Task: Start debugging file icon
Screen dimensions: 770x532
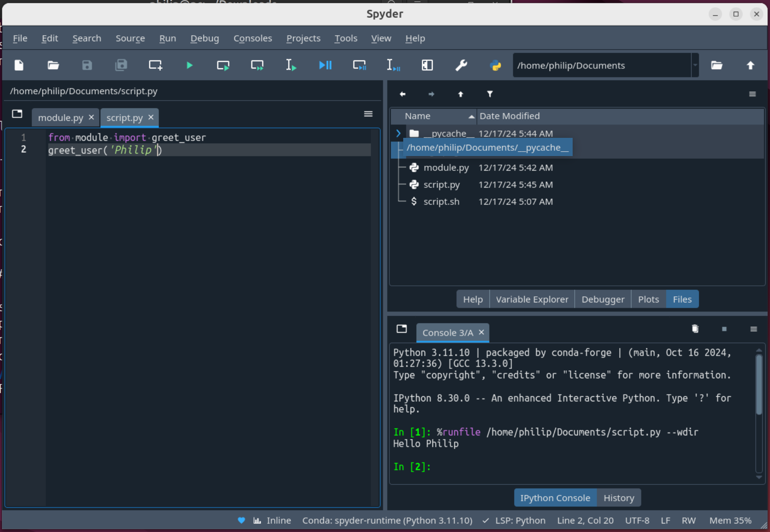Action: 325,65
